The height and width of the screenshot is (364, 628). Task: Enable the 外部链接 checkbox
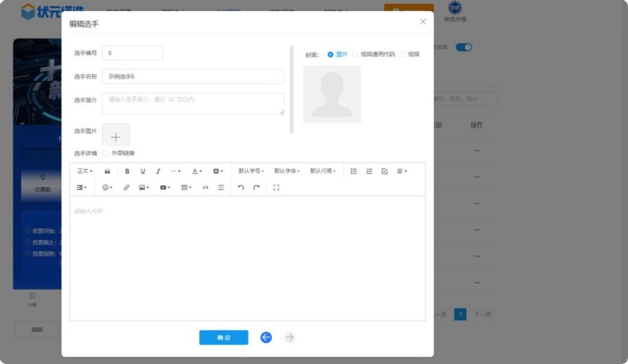[x=106, y=153]
